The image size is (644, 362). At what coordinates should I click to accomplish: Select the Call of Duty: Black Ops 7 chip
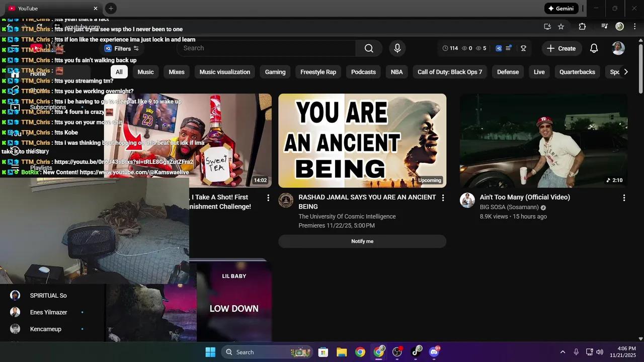[x=450, y=72]
